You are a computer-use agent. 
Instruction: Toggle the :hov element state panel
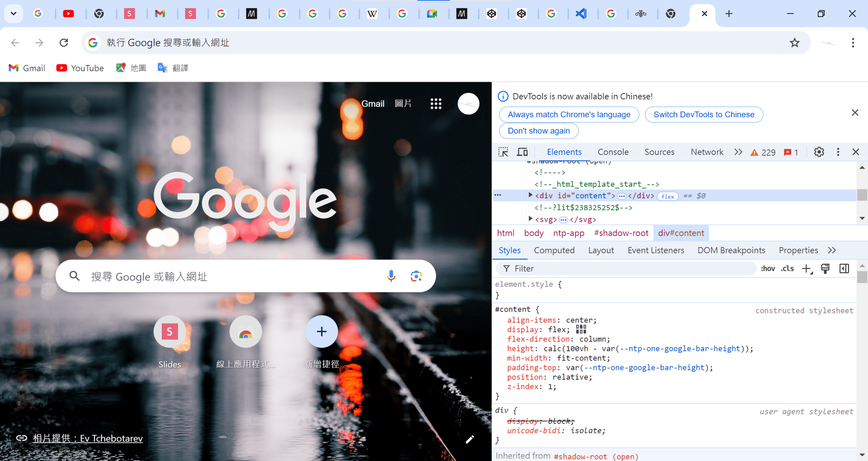(x=768, y=268)
